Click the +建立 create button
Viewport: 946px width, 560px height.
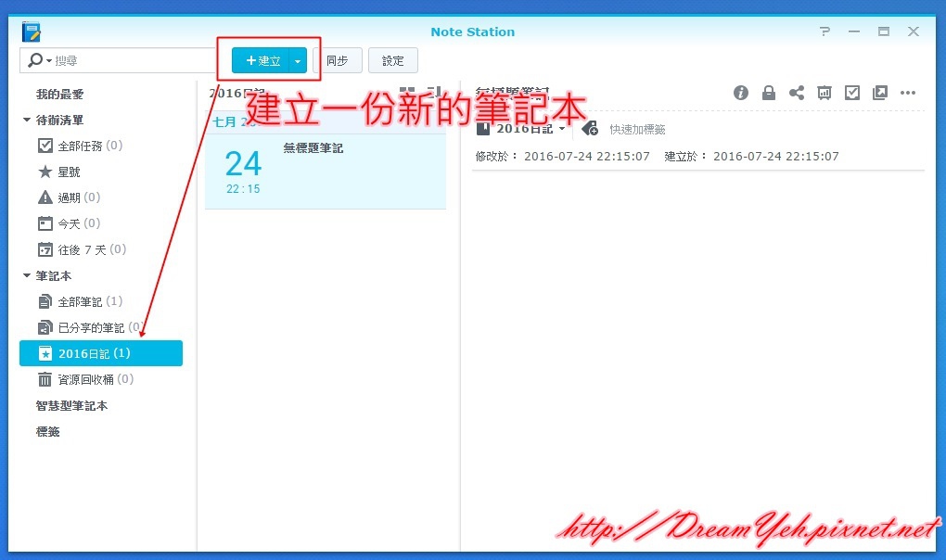click(261, 60)
